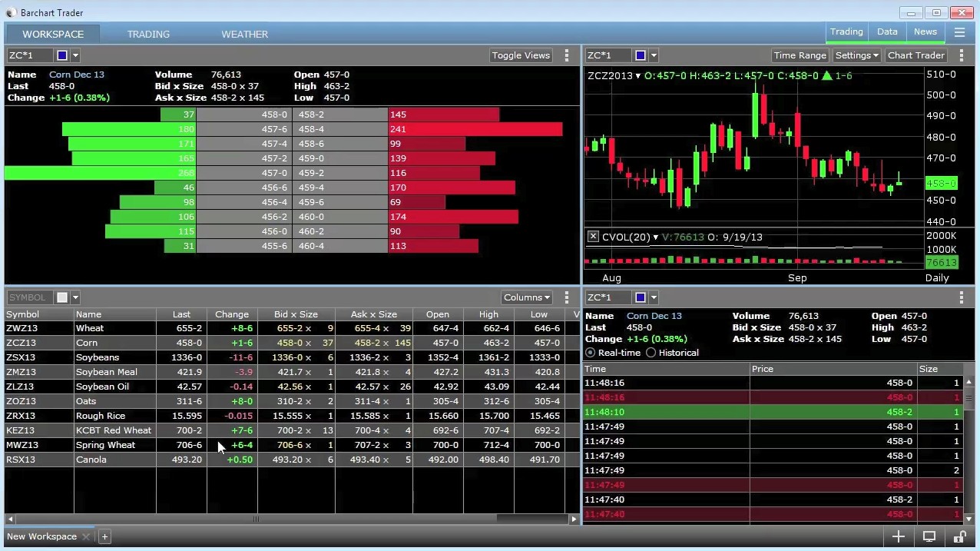980x551 pixels.
Task: Click the 458-4 ask row with size 241
Action: pos(428,129)
